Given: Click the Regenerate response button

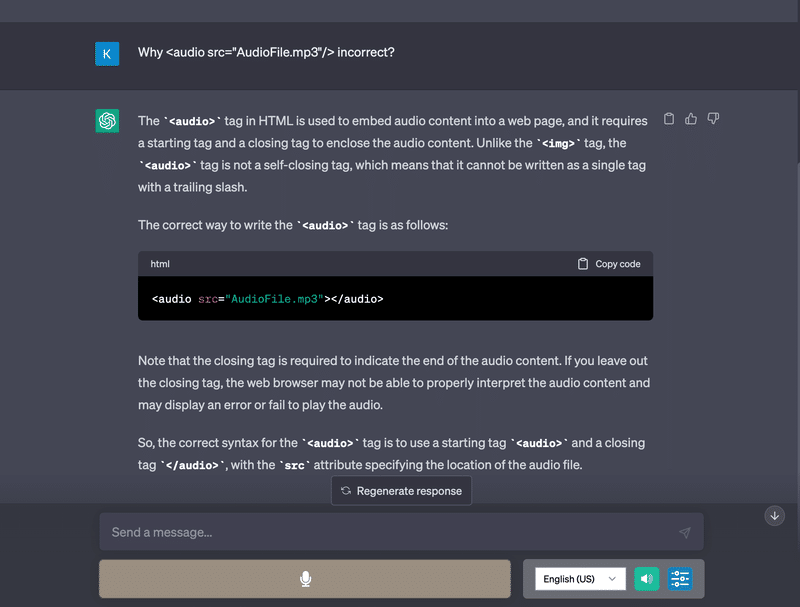Looking at the screenshot, I should [x=402, y=491].
